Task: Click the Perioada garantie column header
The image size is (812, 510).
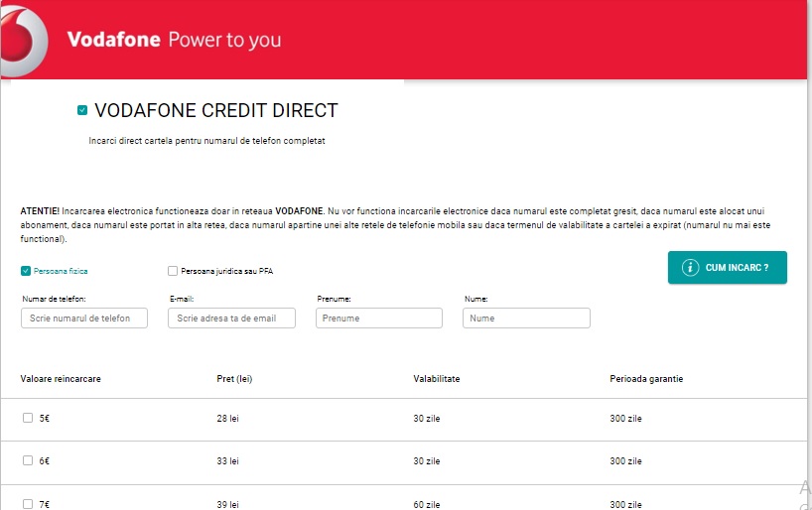Action: coord(646,378)
